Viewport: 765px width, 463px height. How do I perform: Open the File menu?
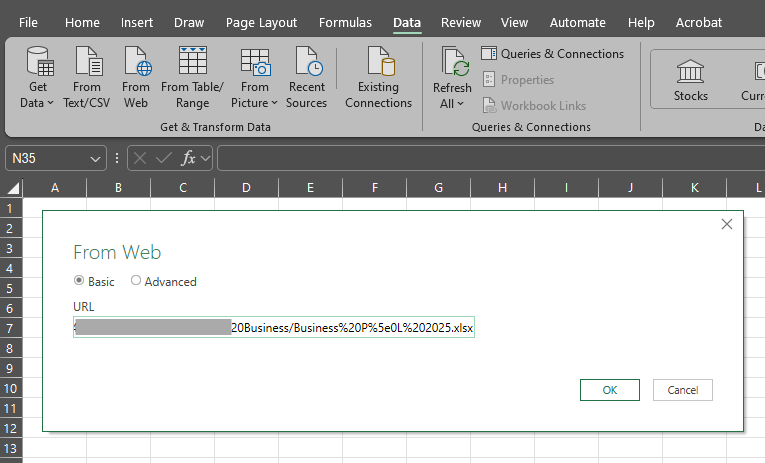click(x=28, y=22)
